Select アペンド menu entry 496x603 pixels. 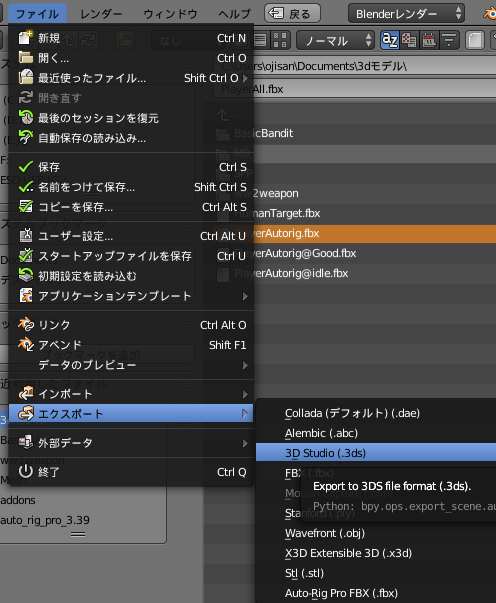pyautogui.click(x=131, y=345)
